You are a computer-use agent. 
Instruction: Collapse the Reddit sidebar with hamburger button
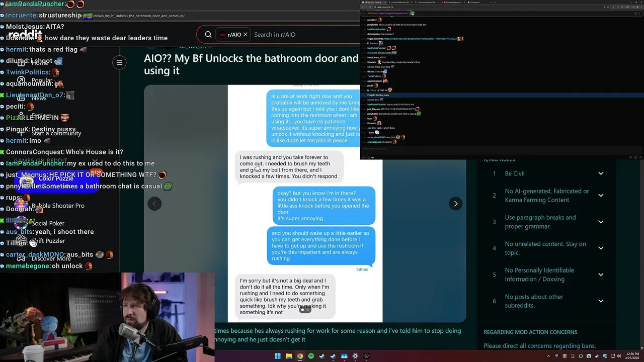tap(119, 63)
